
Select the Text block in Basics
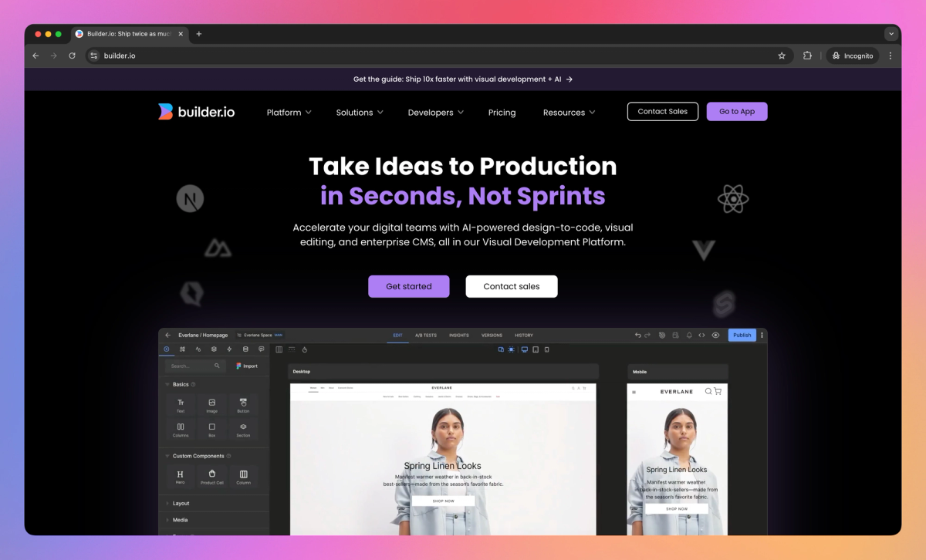(181, 405)
